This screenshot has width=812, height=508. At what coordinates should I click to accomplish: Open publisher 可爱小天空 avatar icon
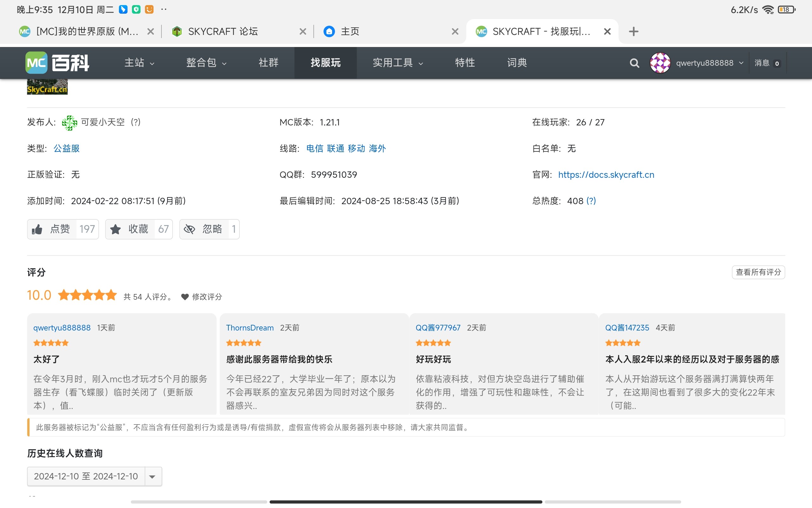point(69,122)
